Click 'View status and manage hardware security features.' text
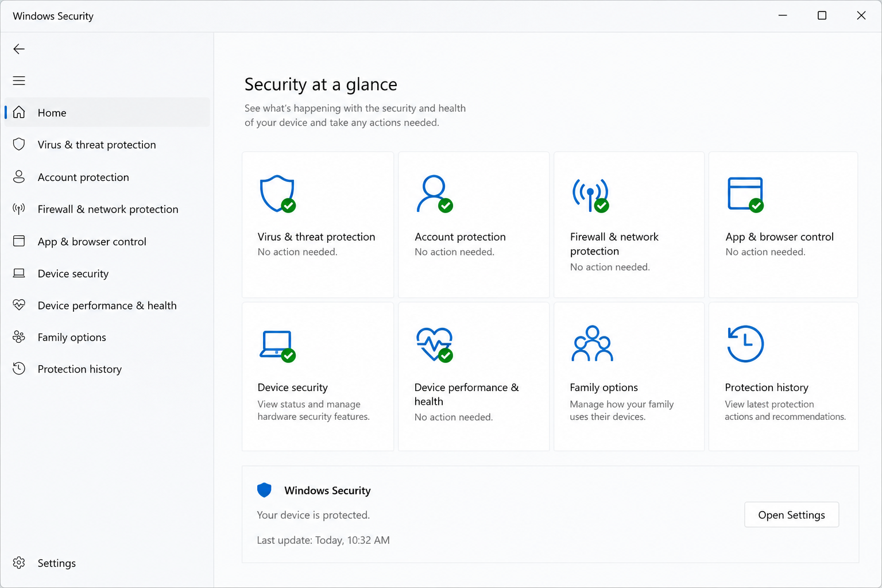Screen dimensions: 882x588 [314, 411]
